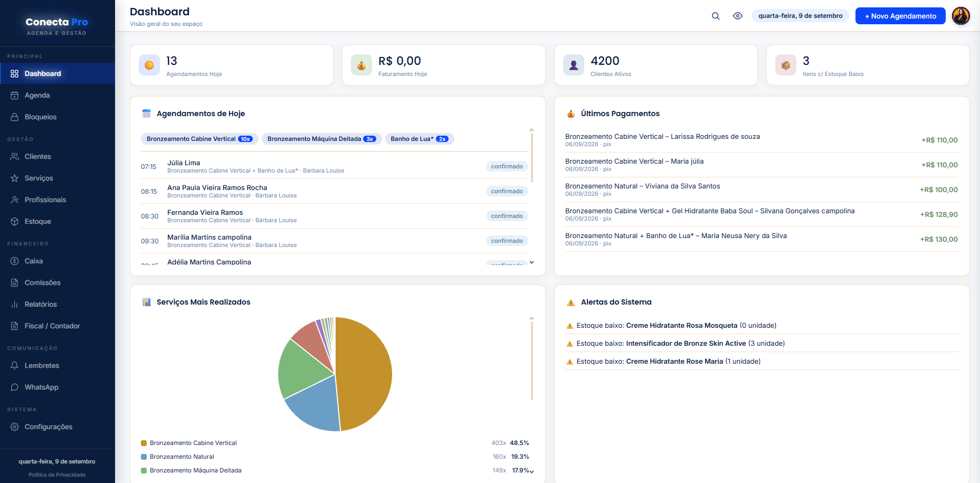The height and width of the screenshot is (483, 980).
Task: Open Intensificador de Bronze Skin Active alert
Action: (762, 343)
